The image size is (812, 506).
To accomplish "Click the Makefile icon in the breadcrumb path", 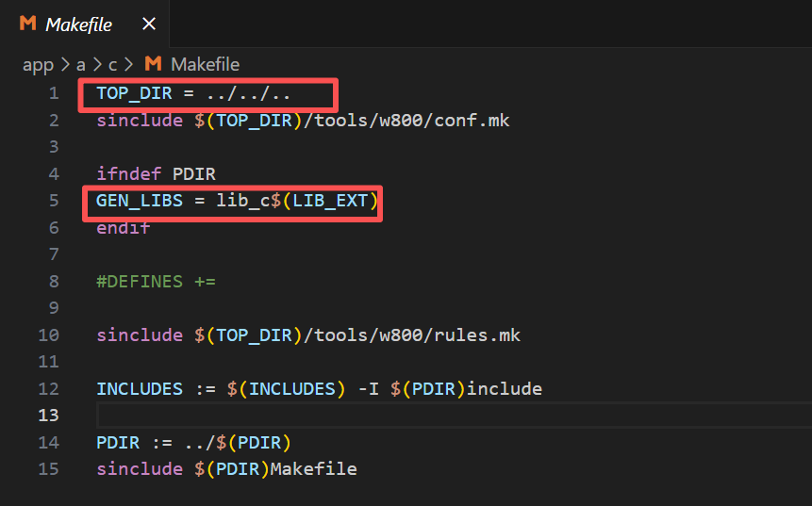I will [154, 65].
